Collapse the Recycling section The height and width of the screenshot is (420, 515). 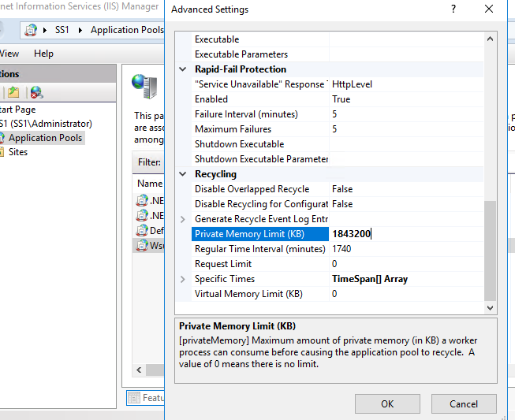(x=184, y=174)
